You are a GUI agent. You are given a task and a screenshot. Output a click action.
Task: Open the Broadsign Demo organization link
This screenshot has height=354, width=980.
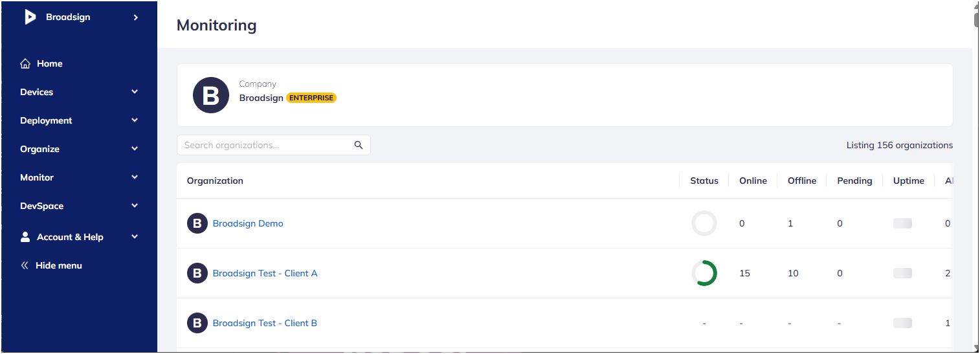(248, 223)
